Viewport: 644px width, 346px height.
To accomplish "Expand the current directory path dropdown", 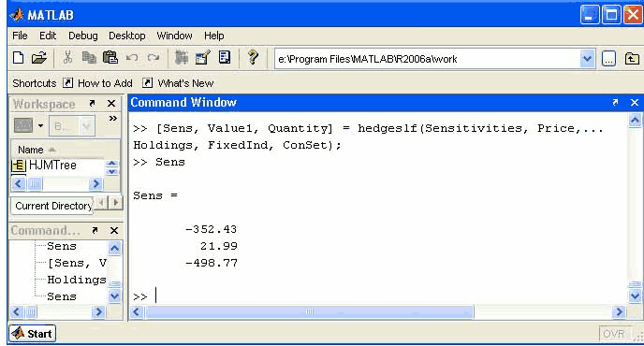I will (587, 59).
